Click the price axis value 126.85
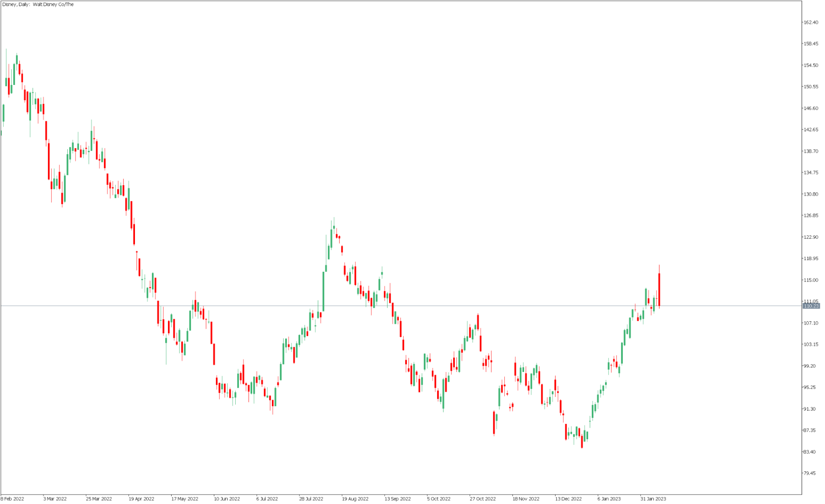This screenshot has width=825, height=504. click(811, 215)
